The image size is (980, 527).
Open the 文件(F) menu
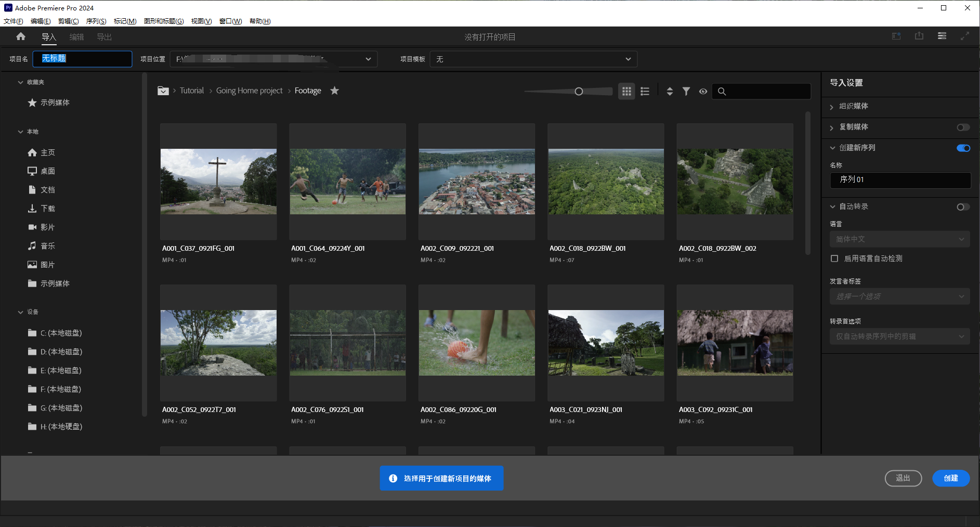click(x=14, y=21)
